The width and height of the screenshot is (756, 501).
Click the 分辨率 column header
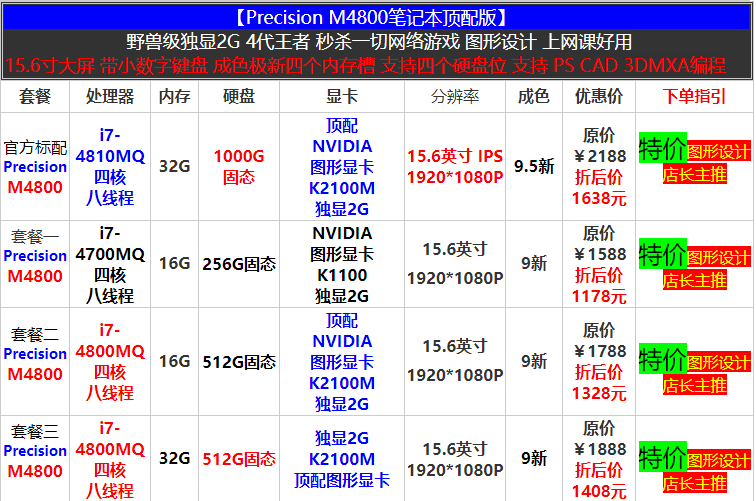(455, 96)
